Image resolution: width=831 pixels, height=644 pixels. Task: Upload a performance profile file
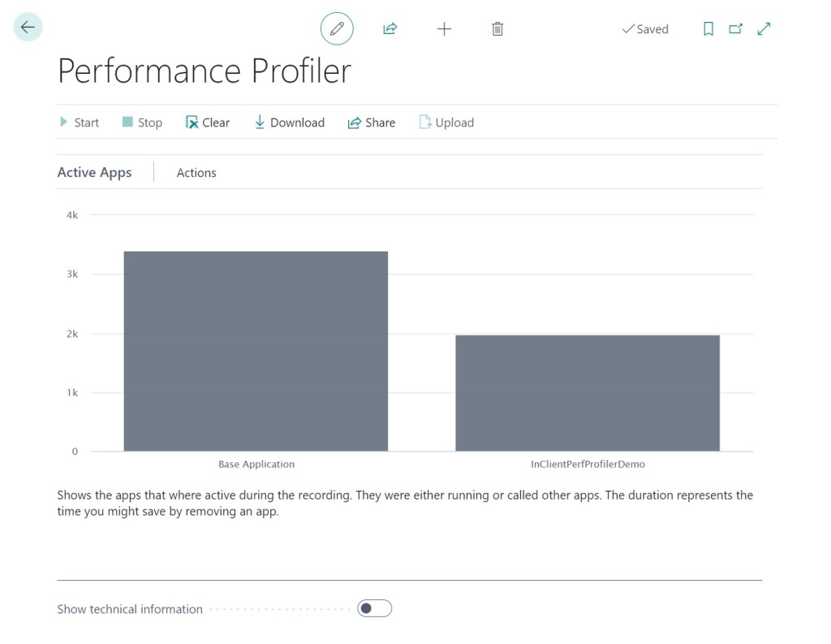coord(446,122)
